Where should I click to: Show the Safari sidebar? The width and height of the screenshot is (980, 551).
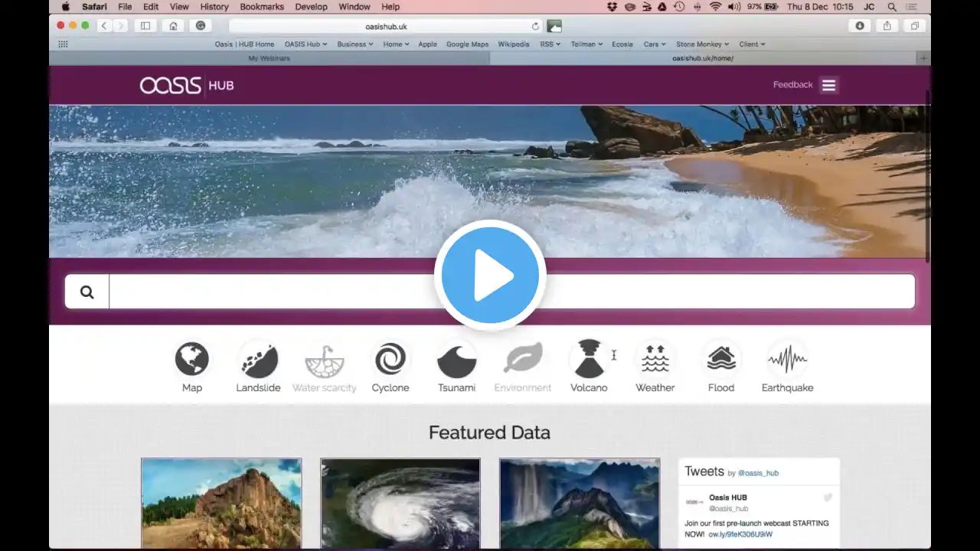click(x=145, y=26)
